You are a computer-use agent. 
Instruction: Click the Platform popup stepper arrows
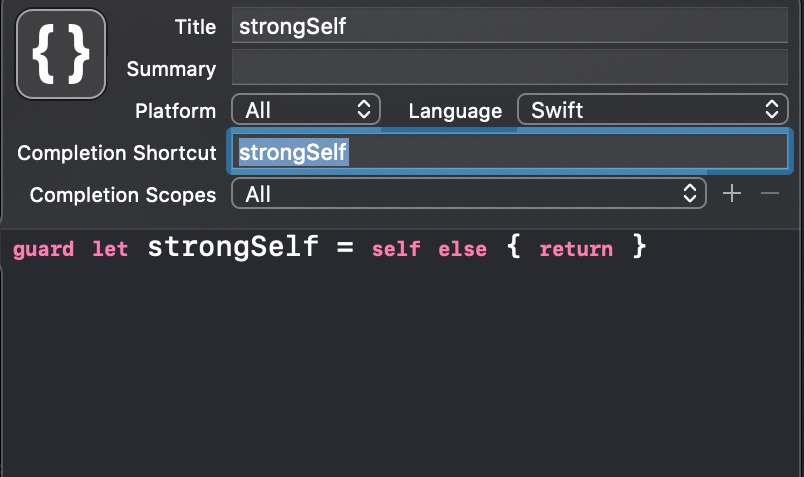364,109
